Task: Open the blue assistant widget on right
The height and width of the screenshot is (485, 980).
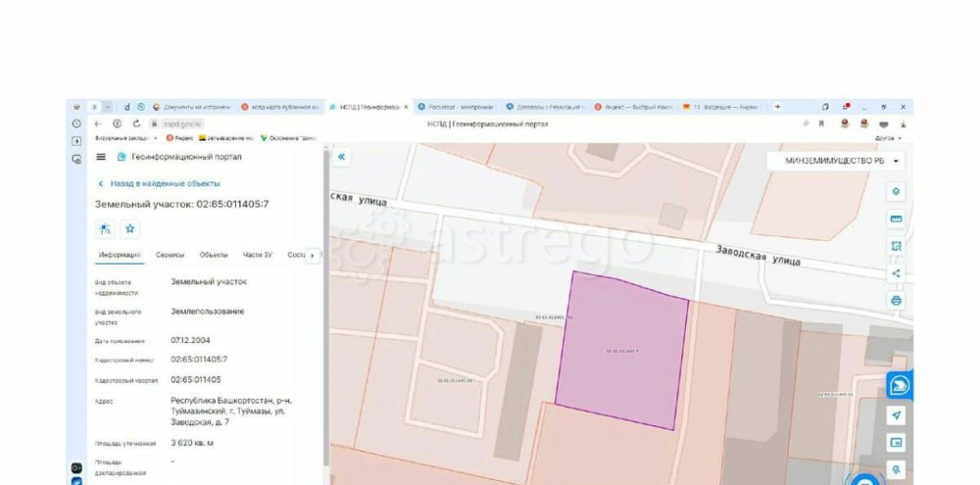Action: 897,386
